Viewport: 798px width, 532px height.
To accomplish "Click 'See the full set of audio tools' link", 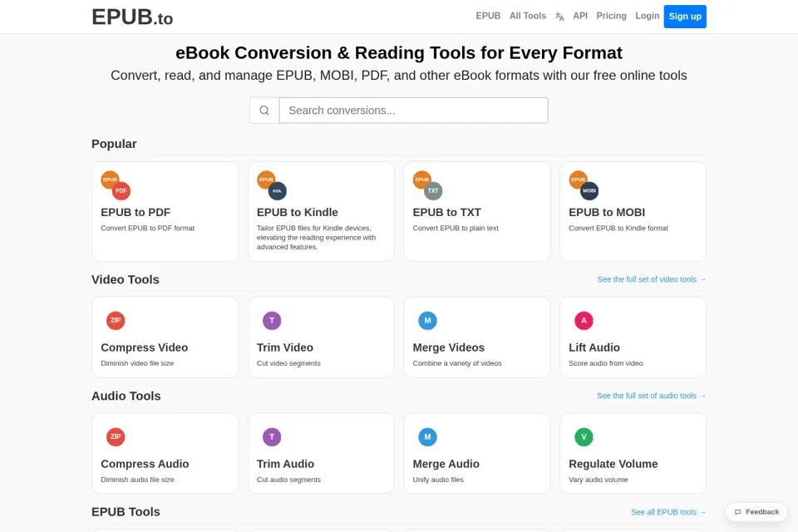I will tap(652, 396).
